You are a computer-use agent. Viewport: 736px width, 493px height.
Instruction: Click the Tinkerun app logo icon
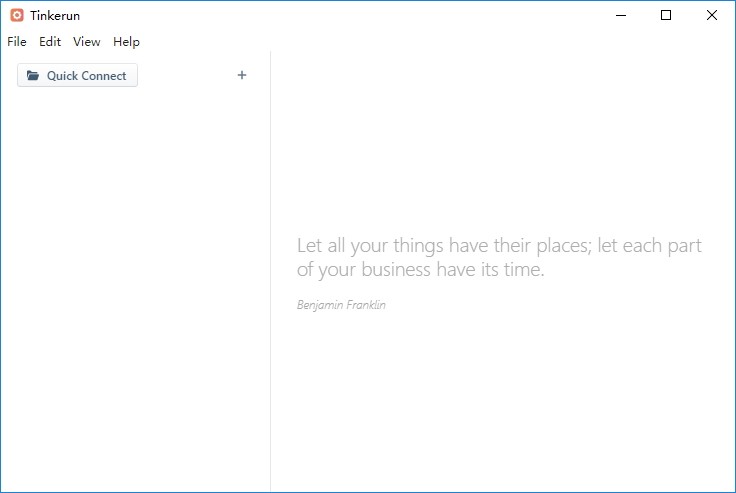pos(16,15)
